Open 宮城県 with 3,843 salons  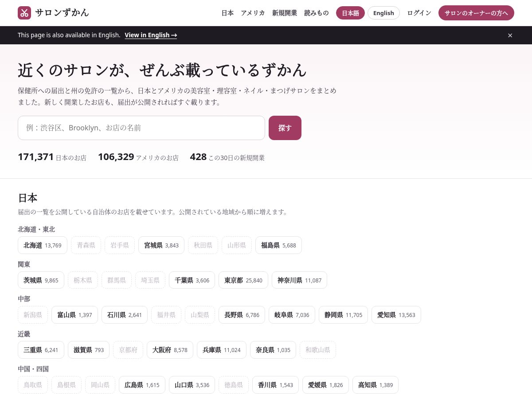[161, 245]
